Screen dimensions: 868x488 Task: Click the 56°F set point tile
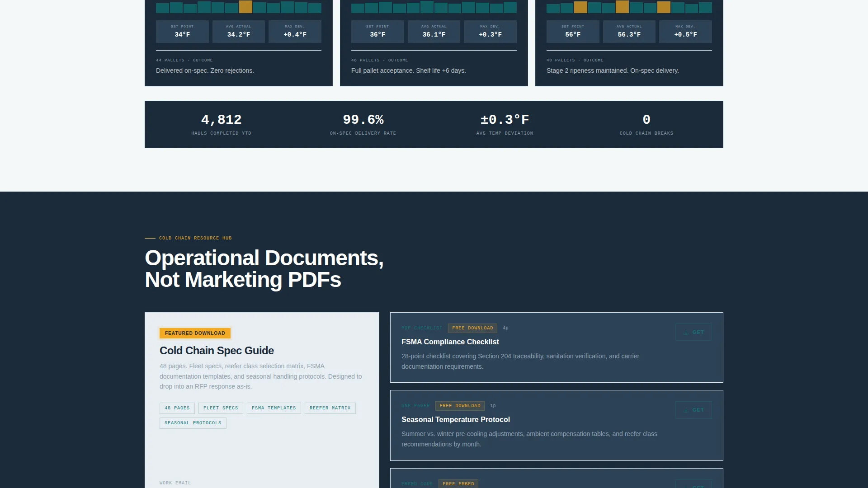pyautogui.click(x=573, y=32)
